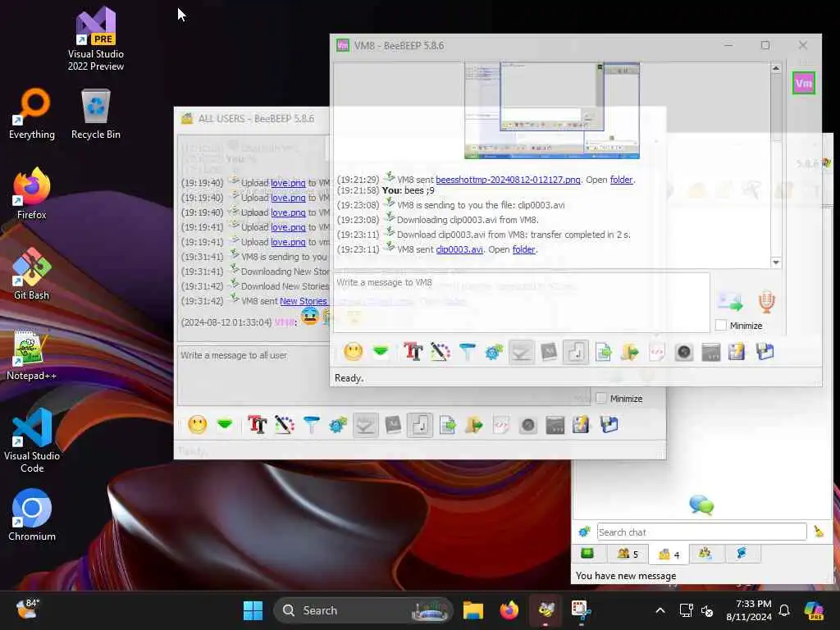Screen dimensions: 840x630
Task: Click green down-arrow in ALL USERS toolbar
Action: (x=225, y=425)
